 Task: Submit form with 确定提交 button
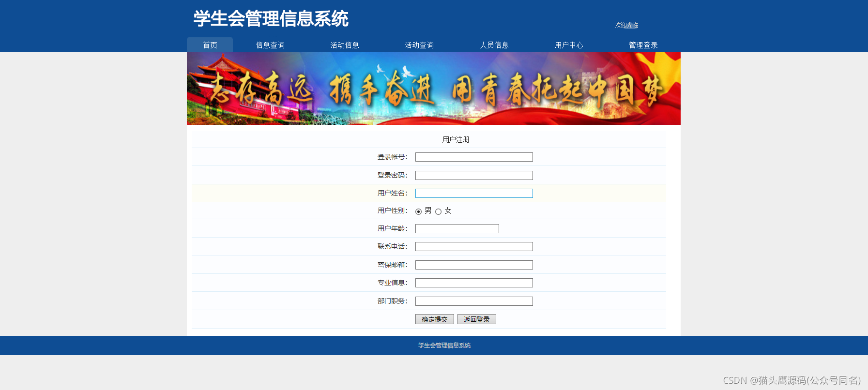pyautogui.click(x=435, y=319)
